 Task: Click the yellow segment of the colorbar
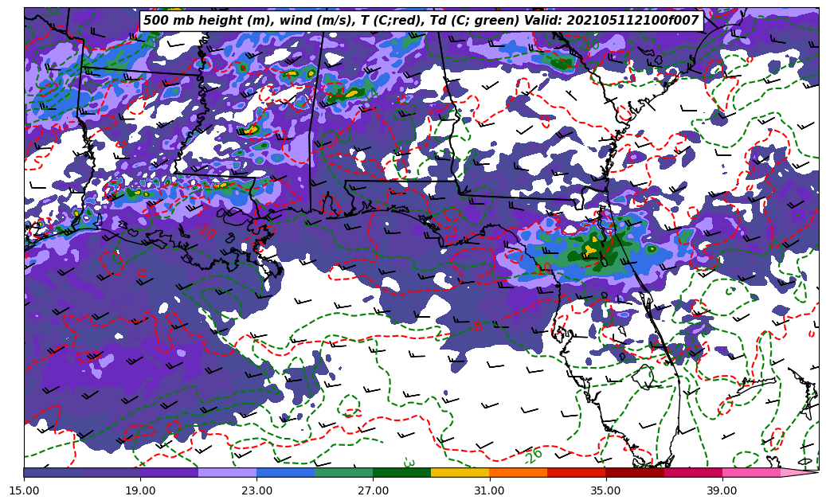[x=460, y=472]
